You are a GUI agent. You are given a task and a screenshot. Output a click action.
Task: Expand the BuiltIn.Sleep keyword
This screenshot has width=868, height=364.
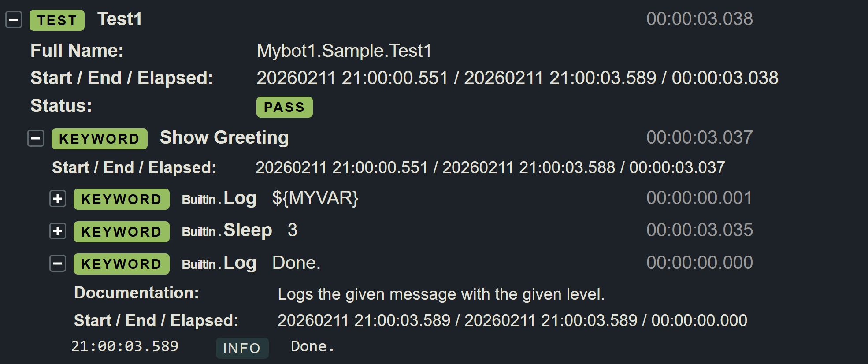click(x=58, y=231)
